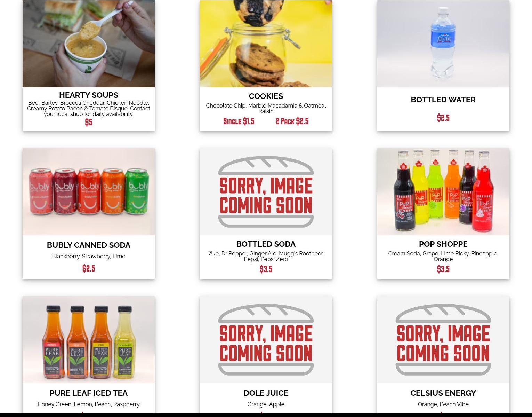Select the Aquafina bottled water image
Screen dimensions: 532x417
click(x=443, y=44)
